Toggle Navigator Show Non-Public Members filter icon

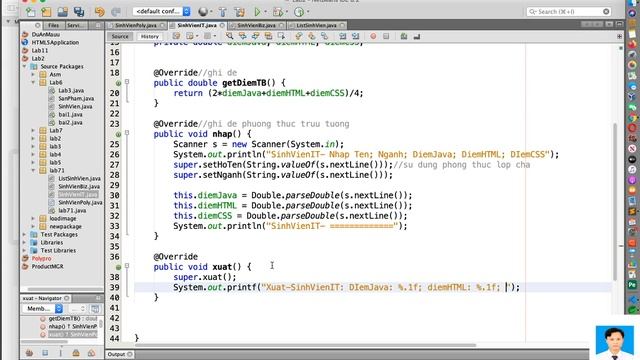click(x=76, y=353)
